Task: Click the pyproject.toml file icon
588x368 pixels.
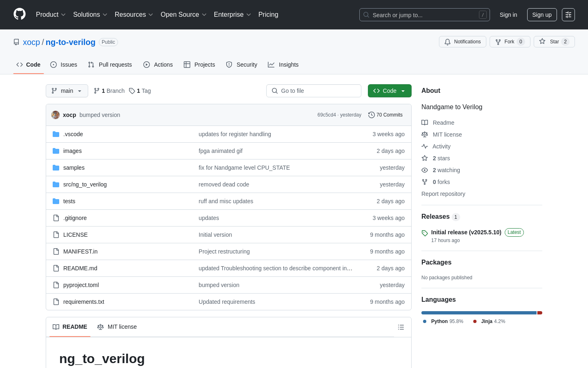Action: point(56,285)
